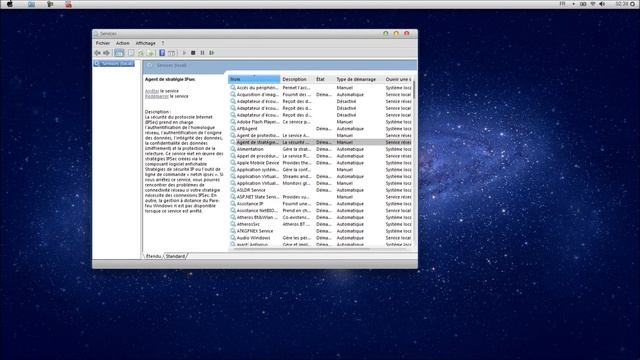640x360 pixels.
Task: Click the Wi-Fi icon in the menu bar
Action: click(593, 4)
